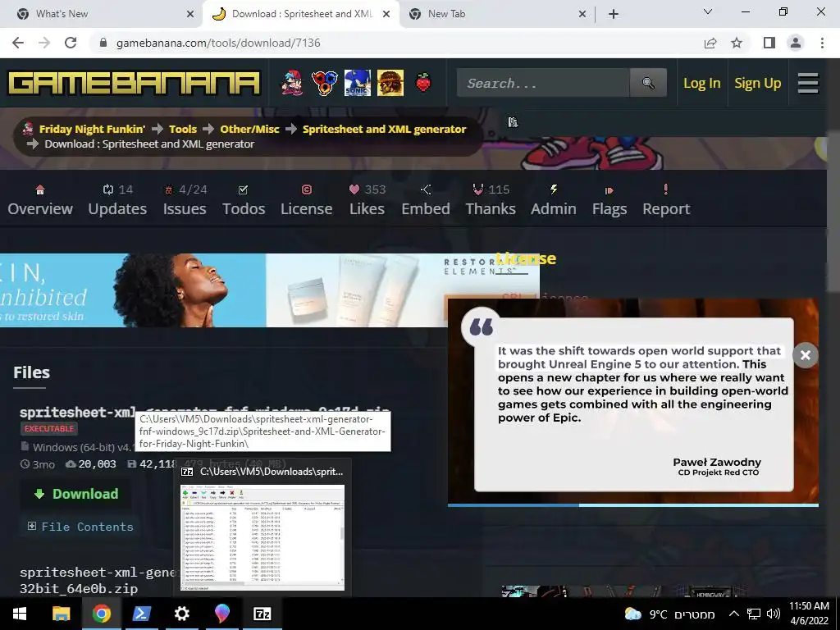Toggle the Chrome side panel icon
Image resolution: width=840 pixels, height=630 pixels.
tap(769, 43)
